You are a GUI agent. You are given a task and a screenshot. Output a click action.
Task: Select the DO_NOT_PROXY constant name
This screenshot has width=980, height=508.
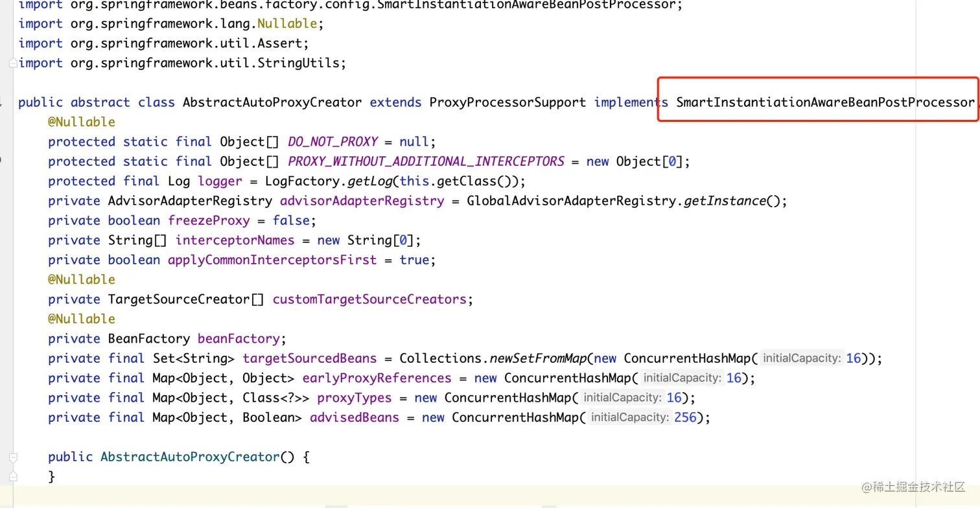point(332,142)
